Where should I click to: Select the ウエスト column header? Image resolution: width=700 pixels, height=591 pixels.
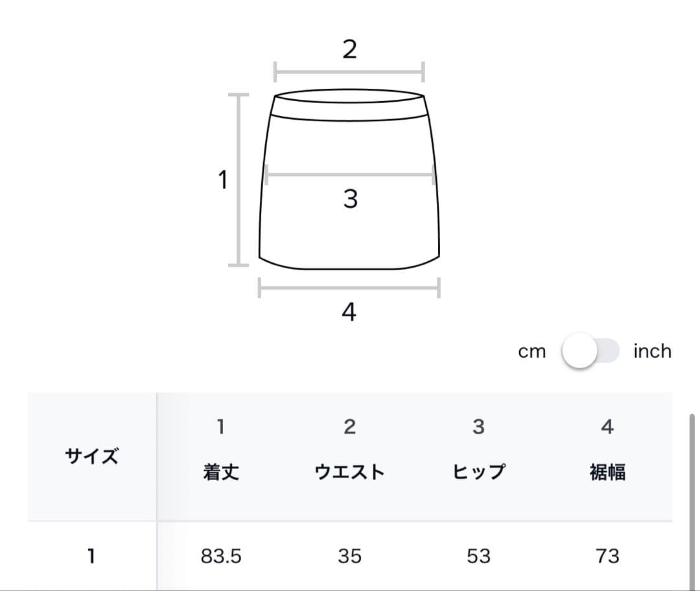click(x=350, y=472)
